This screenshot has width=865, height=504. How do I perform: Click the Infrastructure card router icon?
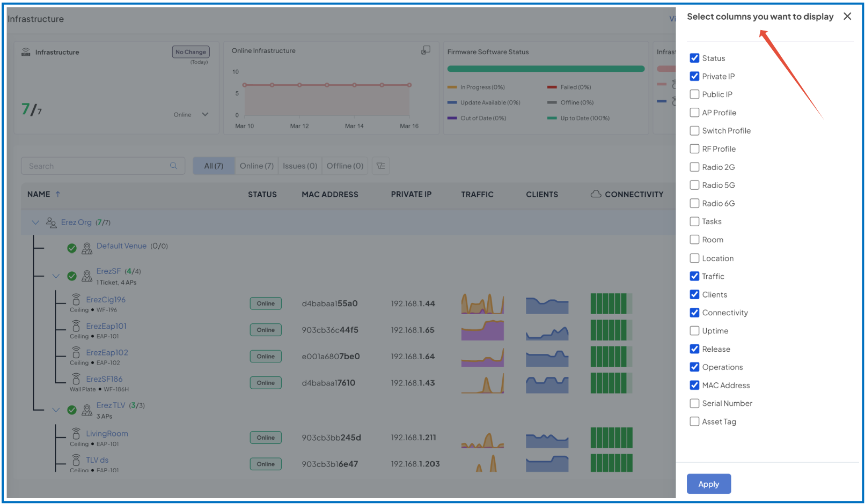tap(26, 51)
